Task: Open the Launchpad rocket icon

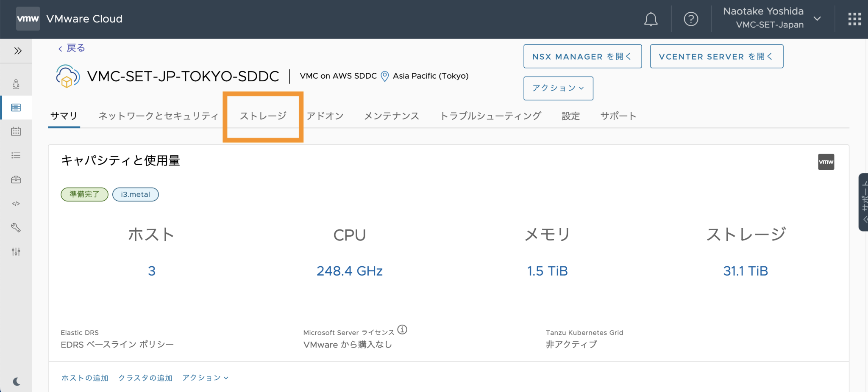Action: [16, 83]
